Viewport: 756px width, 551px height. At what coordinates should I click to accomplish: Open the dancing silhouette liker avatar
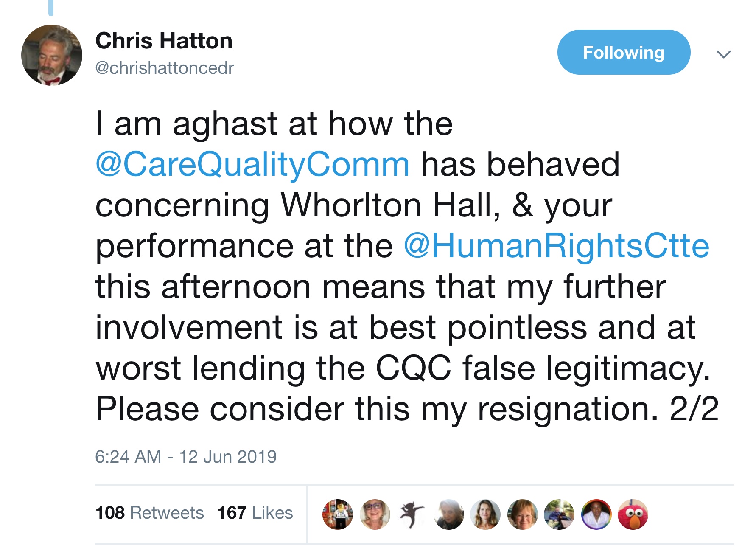tap(411, 514)
